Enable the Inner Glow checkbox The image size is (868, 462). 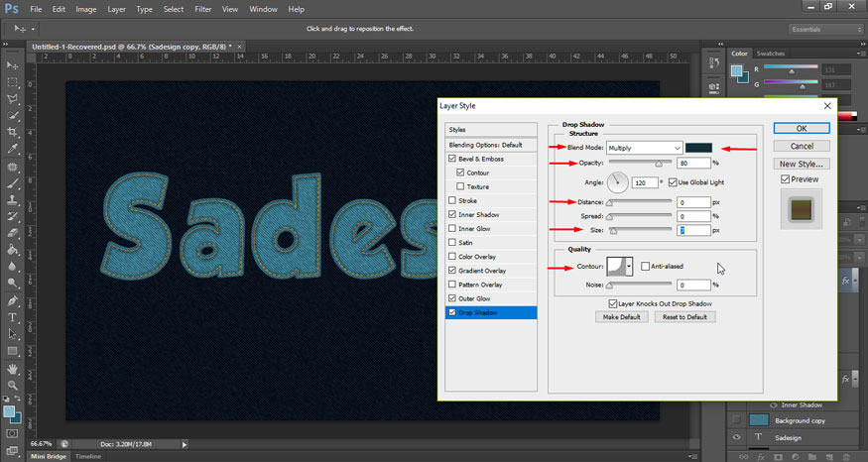(x=452, y=228)
